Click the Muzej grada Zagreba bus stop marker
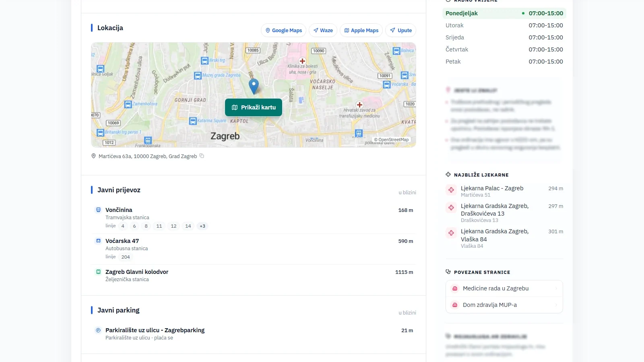644x362 pixels. 198,76
